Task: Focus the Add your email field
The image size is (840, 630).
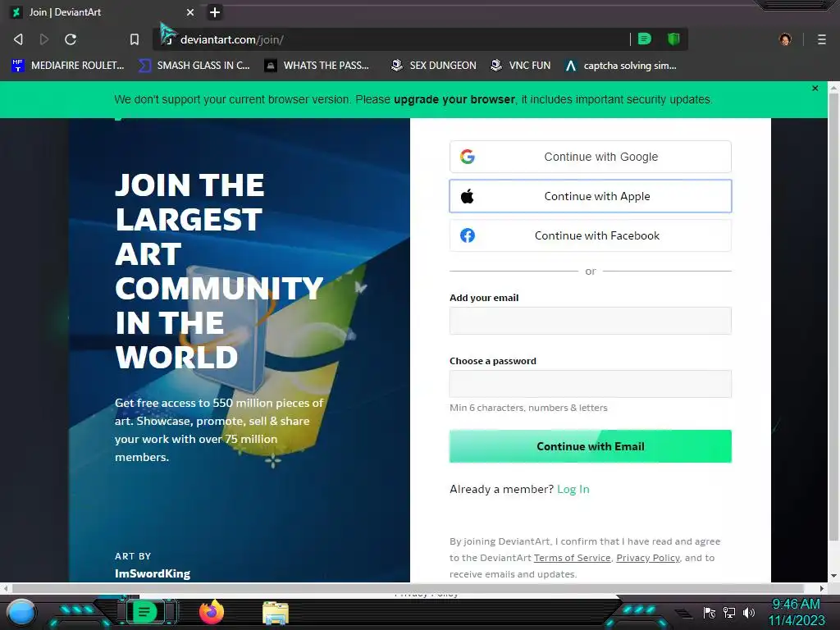Action: click(x=591, y=321)
